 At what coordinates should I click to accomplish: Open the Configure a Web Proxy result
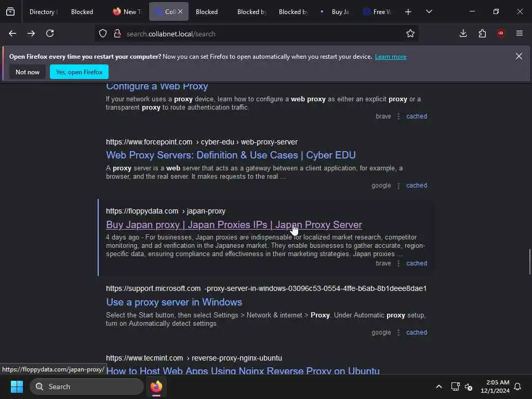click(x=157, y=87)
